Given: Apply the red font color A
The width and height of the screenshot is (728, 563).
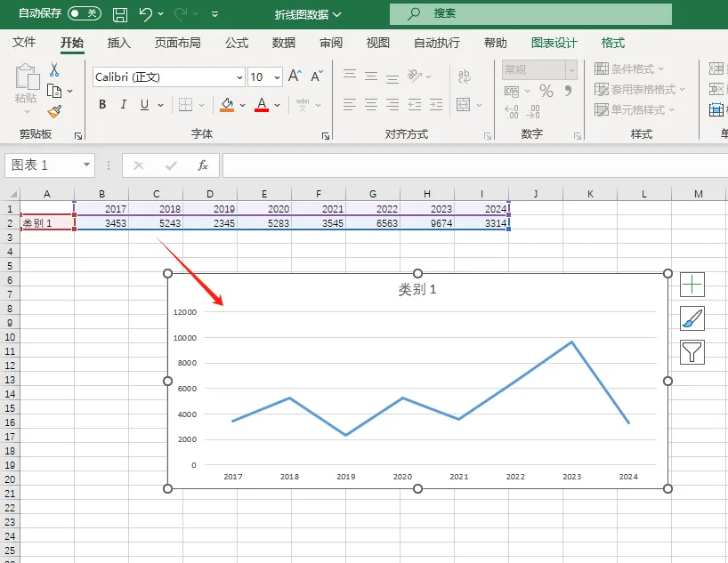Looking at the screenshot, I should tap(262, 105).
